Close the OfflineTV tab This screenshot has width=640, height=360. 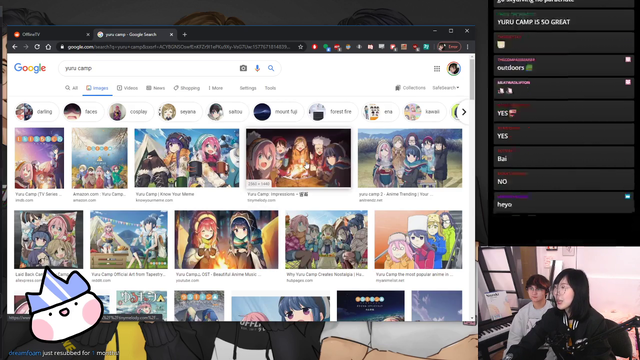pyautogui.click(x=88, y=35)
